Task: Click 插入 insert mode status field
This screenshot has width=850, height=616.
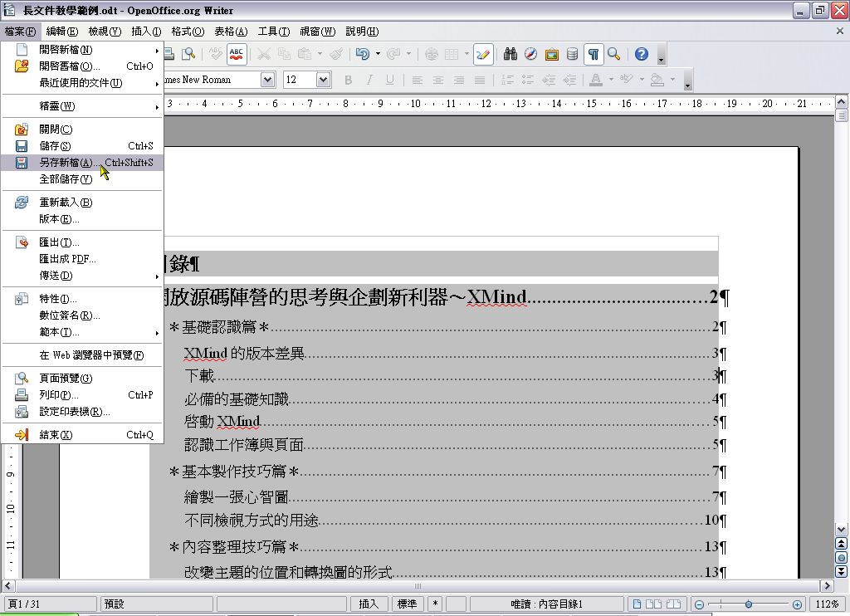Action: click(x=369, y=604)
